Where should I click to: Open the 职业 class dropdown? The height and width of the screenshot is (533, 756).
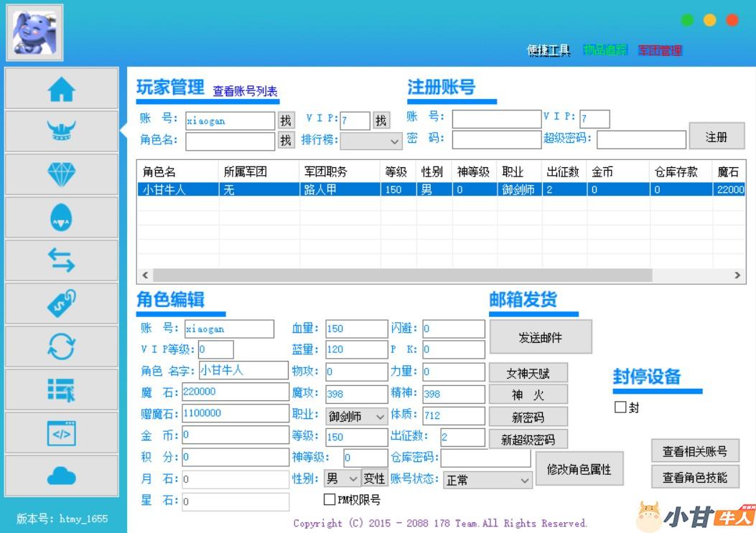pos(357,416)
